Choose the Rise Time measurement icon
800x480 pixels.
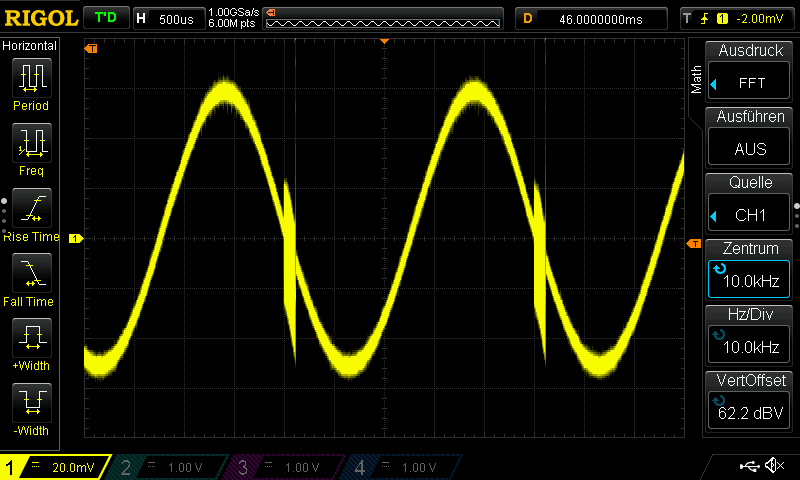tap(31, 208)
